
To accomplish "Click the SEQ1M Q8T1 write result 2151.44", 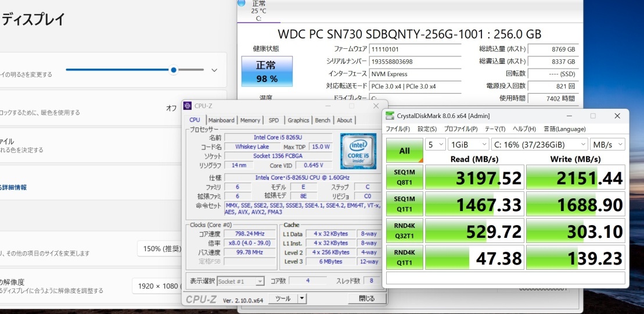I will (576, 177).
